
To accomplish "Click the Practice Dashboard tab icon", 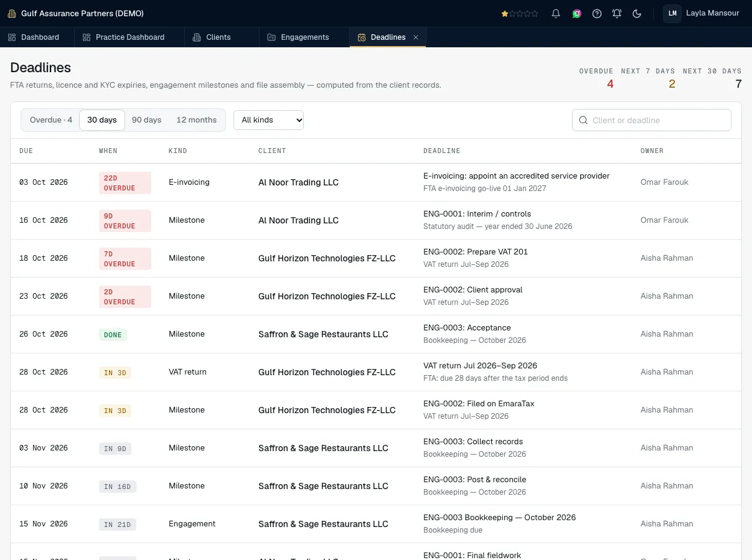I will pos(87,37).
